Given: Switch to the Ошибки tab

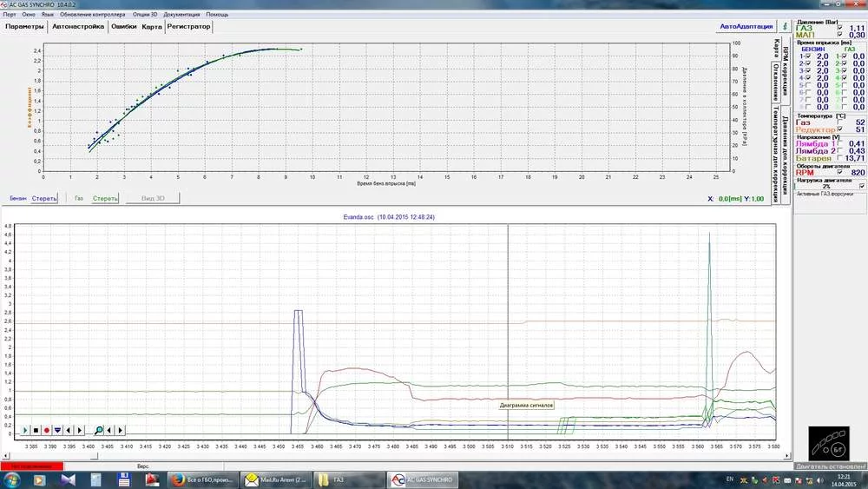Looking at the screenshot, I should tap(123, 27).
